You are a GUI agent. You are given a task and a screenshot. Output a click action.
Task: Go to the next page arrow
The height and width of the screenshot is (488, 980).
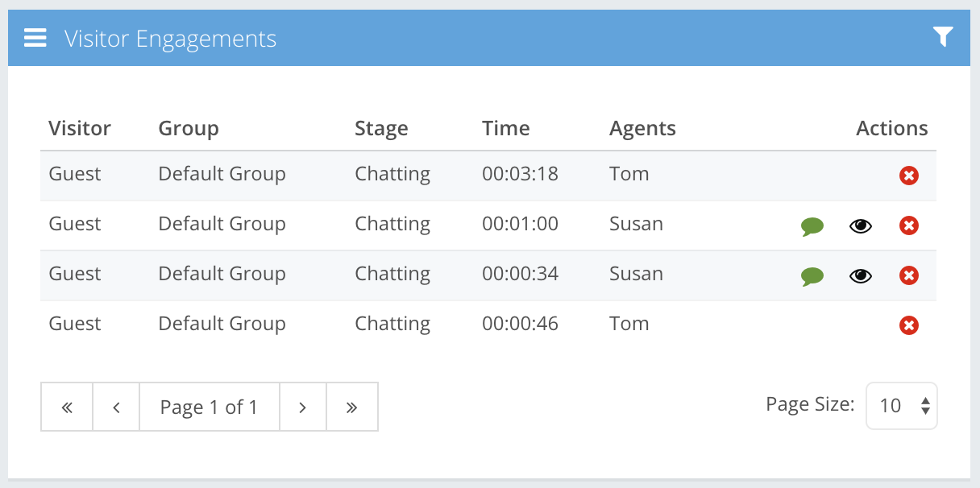click(302, 407)
